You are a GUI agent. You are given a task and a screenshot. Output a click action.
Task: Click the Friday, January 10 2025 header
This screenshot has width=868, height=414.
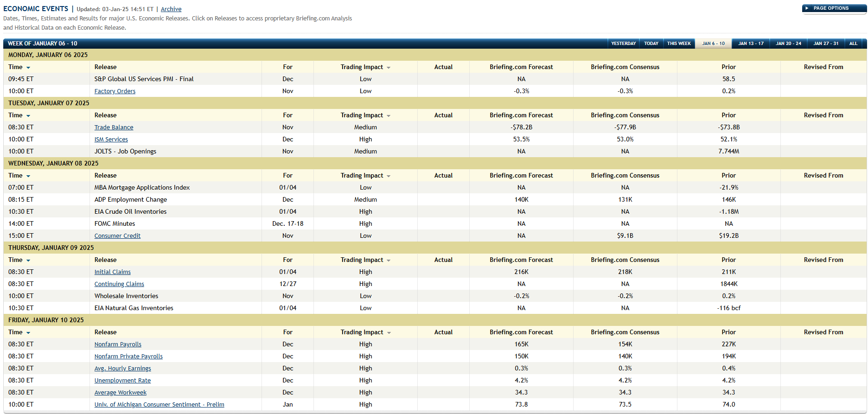(46, 320)
